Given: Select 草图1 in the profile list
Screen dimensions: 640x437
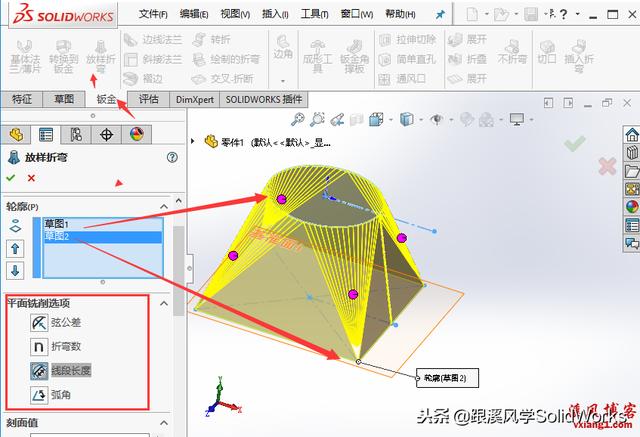Looking at the screenshot, I should (x=56, y=224).
